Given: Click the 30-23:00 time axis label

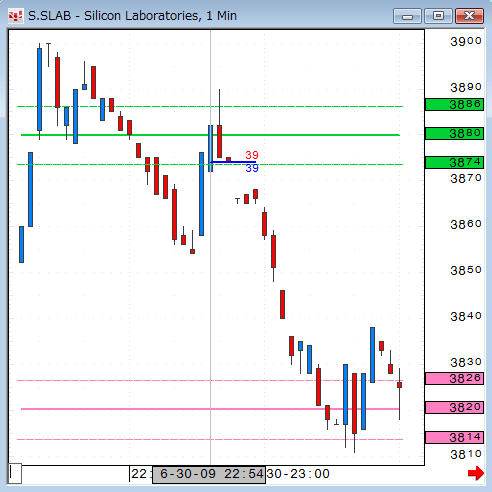Looking at the screenshot, I should tap(298, 474).
